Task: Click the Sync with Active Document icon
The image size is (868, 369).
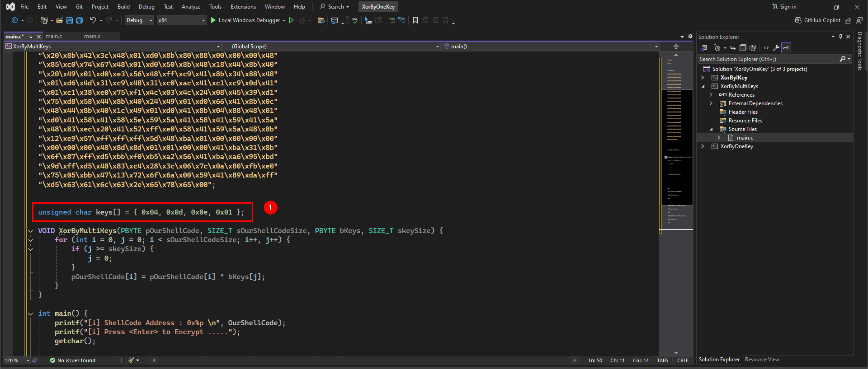Action: (x=733, y=48)
